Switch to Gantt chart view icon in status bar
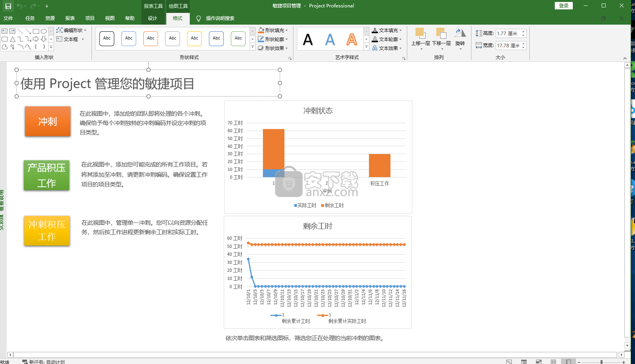This screenshot has height=364, width=635. click(509, 362)
